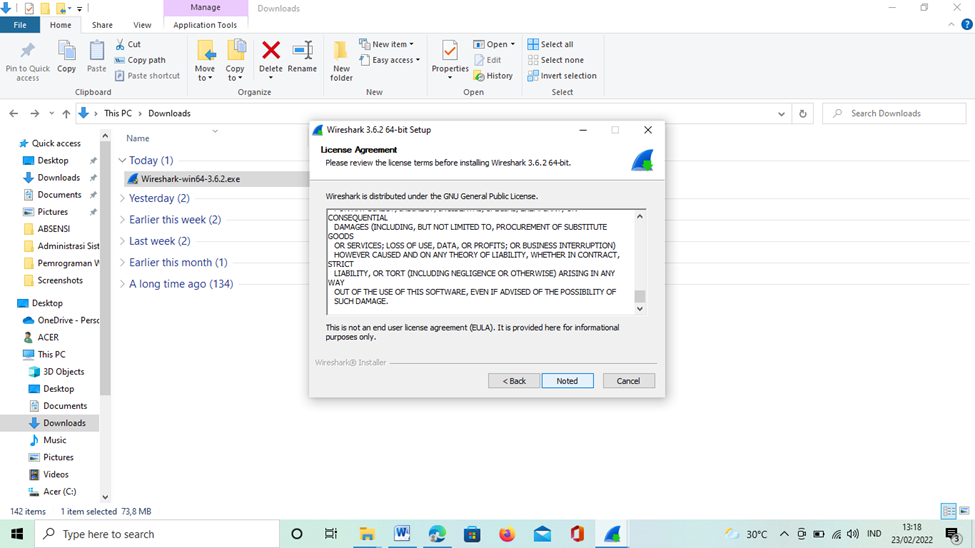This screenshot has width=975, height=548.
Task: Switch to large icons view button
Action: coord(964,511)
